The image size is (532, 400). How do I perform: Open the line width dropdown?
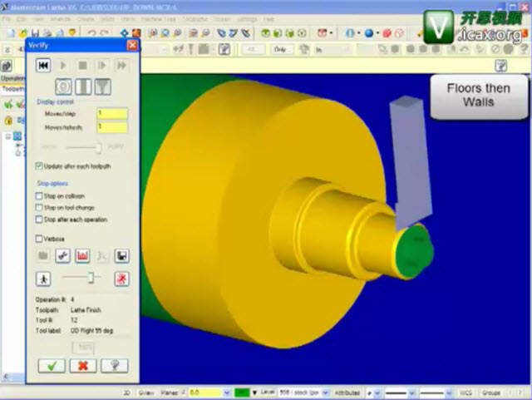[x=449, y=393]
